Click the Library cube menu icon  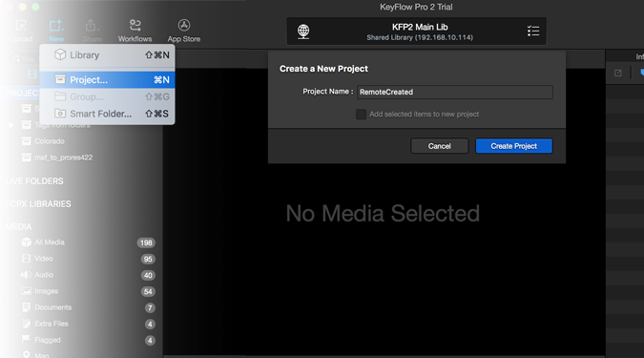click(x=60, y=54)
